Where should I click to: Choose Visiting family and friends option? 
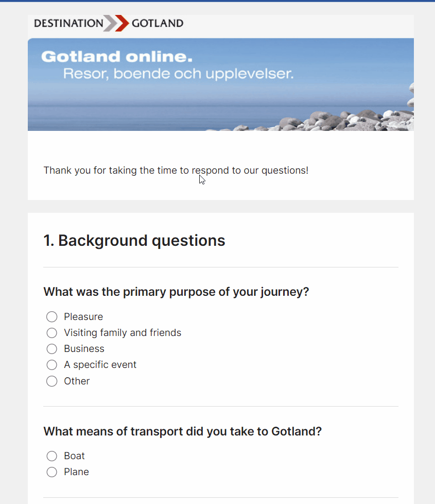tap(51, 333)
